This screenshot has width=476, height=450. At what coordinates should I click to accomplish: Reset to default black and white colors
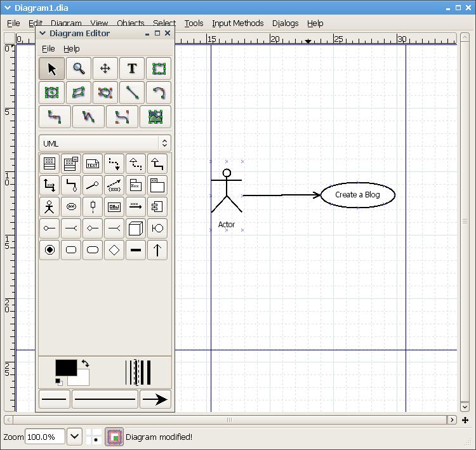point(59,382)
